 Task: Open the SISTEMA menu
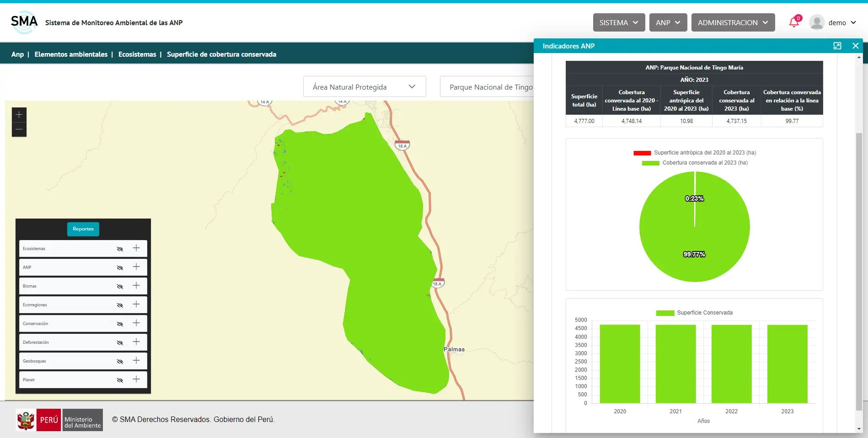(619, 22)
